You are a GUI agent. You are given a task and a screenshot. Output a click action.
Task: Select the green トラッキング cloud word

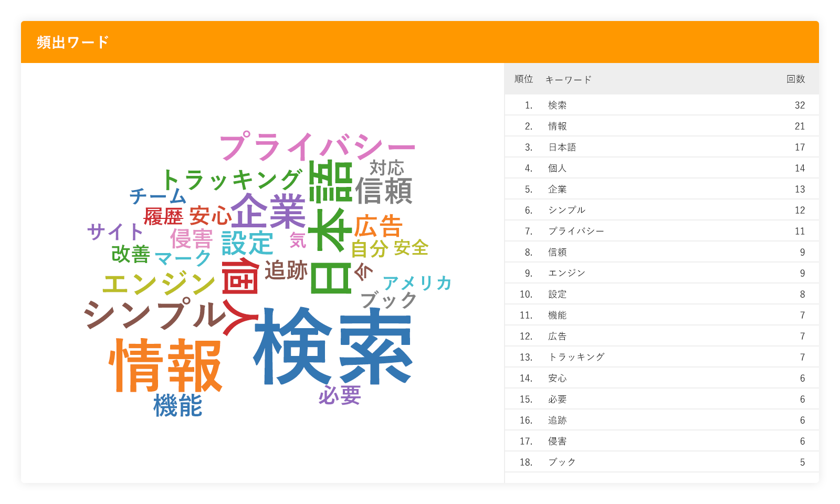pyautogui.click(x=232, y=180)
